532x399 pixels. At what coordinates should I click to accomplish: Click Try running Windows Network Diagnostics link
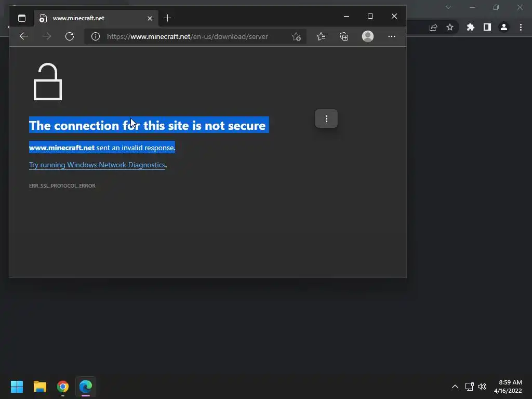[97, 165]
